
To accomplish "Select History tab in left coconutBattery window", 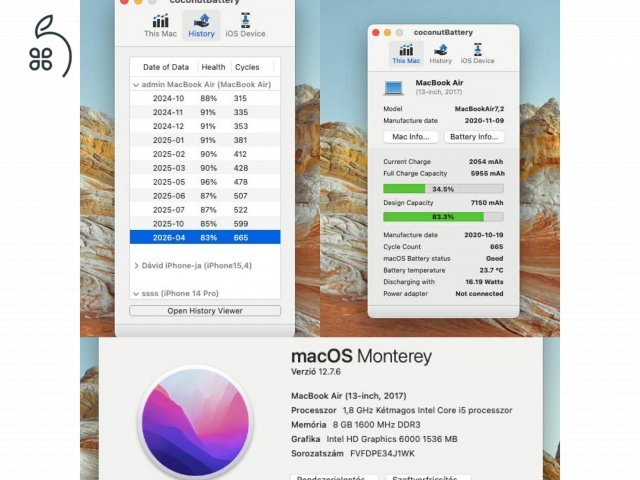I will 201,25.
